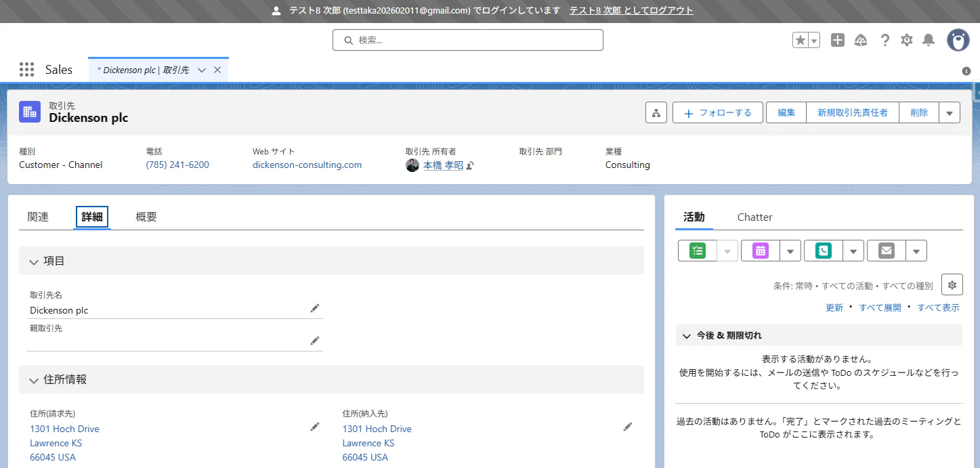Screen dimensions: 980x468
Task: Select the 詳細 tab
Action: 92,217
